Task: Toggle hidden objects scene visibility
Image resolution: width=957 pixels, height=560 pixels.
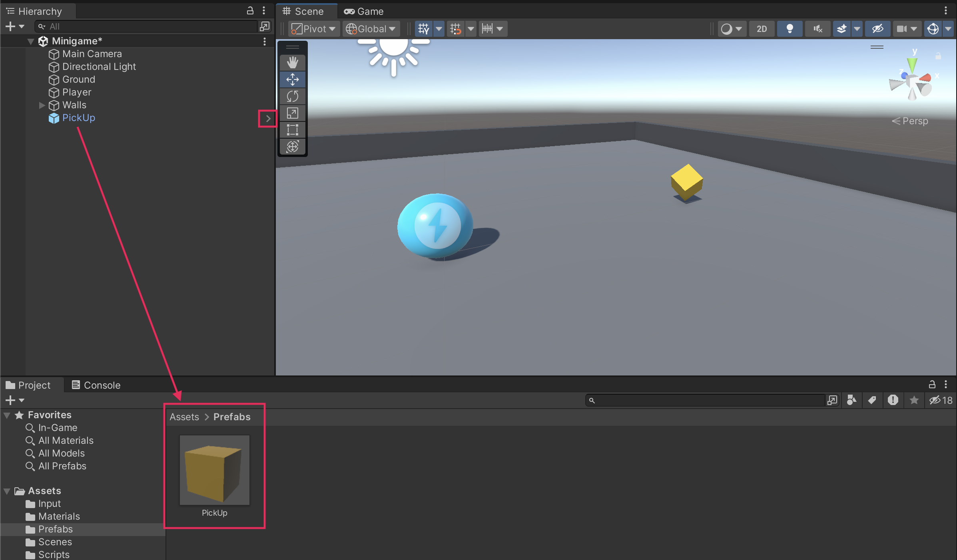Action: coord(877,29)
